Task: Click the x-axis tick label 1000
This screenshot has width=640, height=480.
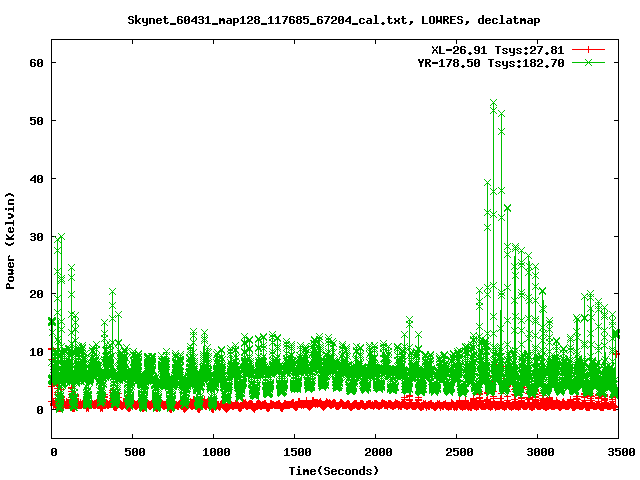Action: tap(216, 452)
